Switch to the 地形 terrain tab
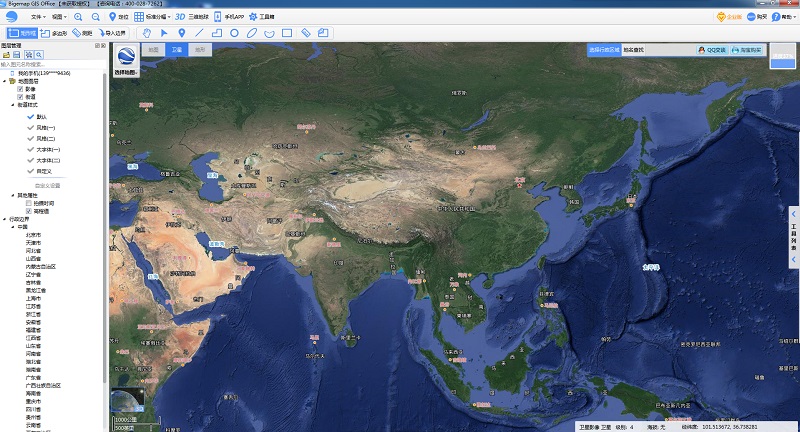The image size is (800, 432). pos(200,49)
